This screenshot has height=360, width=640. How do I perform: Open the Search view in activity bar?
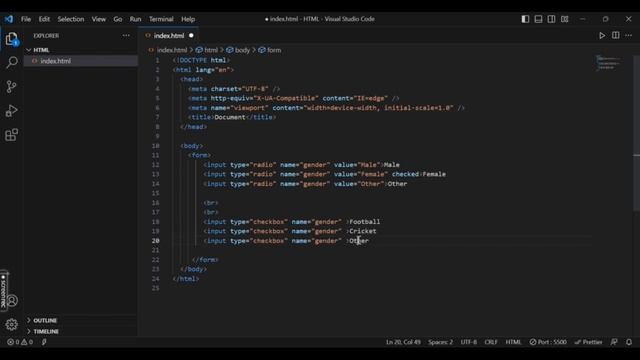(x=12, y=62)
